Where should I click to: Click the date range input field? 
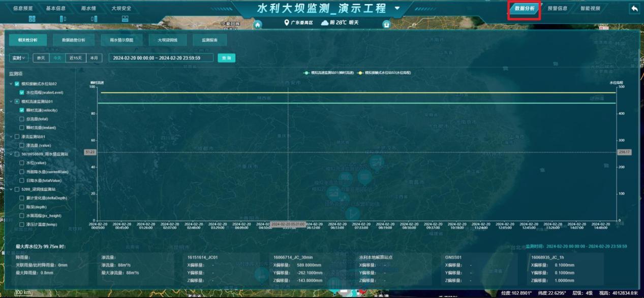(161, 58)
